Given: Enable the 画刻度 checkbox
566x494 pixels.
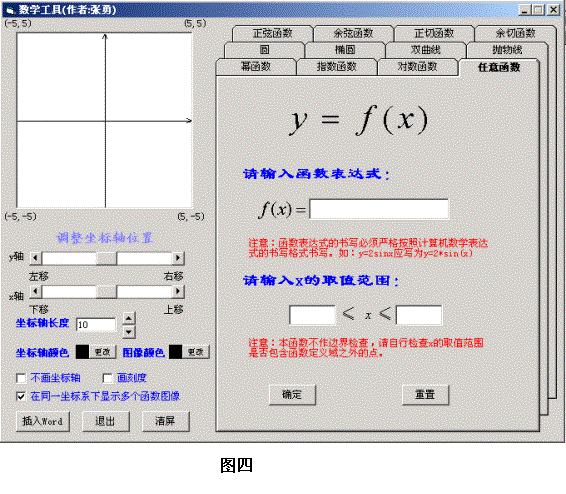Looking at the screenshot, I should [x=108, y=378].
